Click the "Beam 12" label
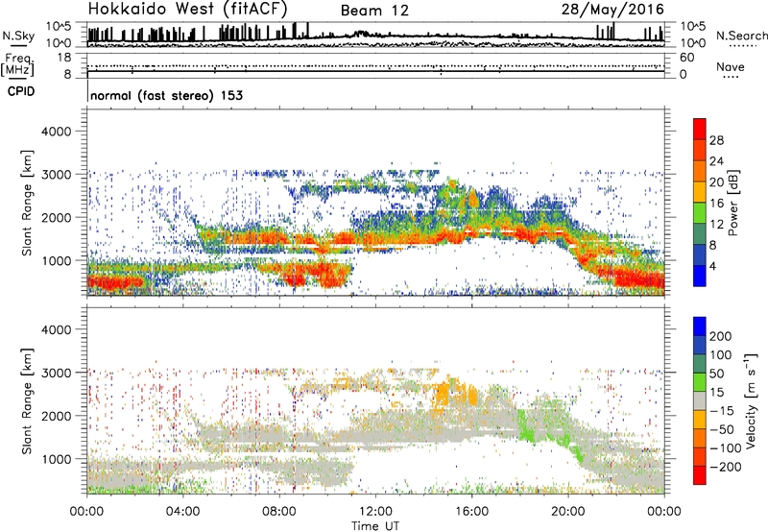 click(374, 11)
